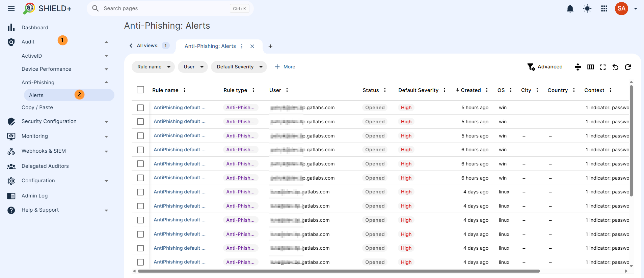Expand the Security Configuration menu

106,122
